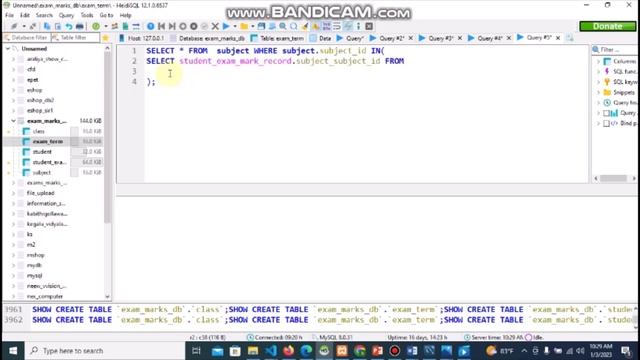The width and height of the screenshot is (640, 360).
Task: Click the Table filter input
Action: pos(75,38)
